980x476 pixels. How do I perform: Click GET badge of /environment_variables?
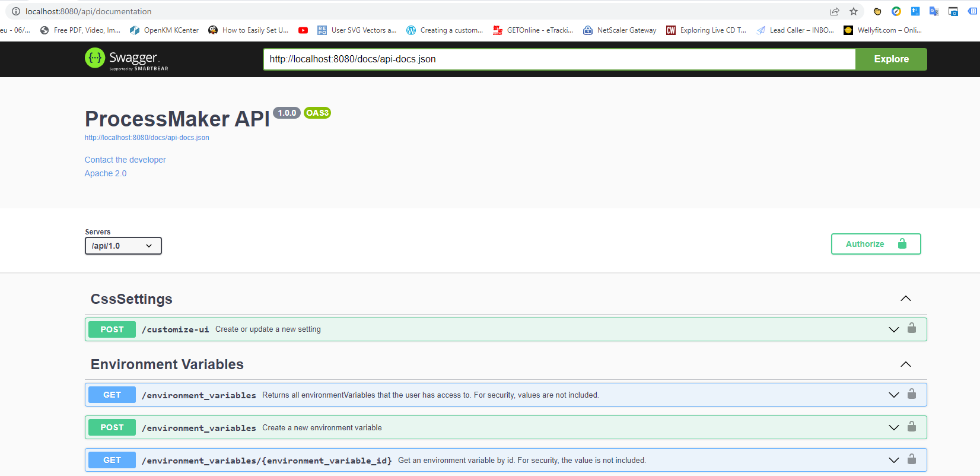pyautogui.click(x=112, y=395)
